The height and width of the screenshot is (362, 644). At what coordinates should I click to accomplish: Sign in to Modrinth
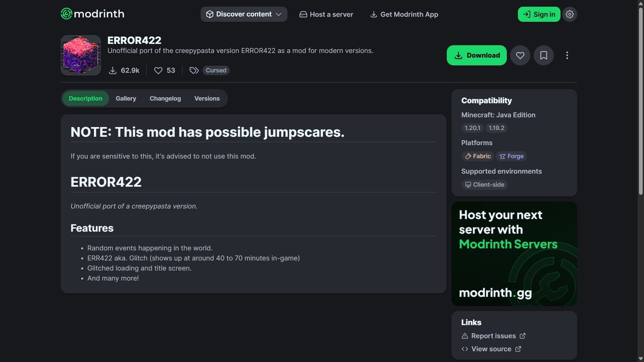tap(539, 14)
